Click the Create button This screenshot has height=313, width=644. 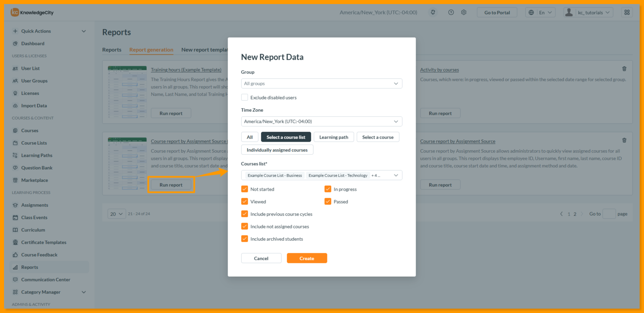[307, 258]
